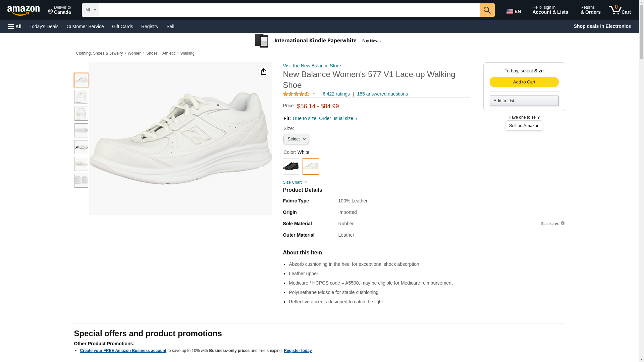
Task: Expand the Size Chart
Action: coord(295,182)
